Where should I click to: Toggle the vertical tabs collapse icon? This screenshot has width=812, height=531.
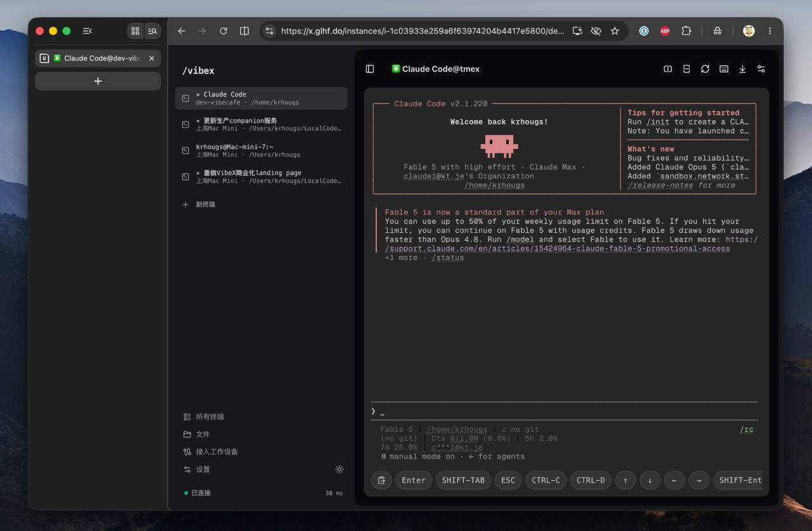pos(88,30)
